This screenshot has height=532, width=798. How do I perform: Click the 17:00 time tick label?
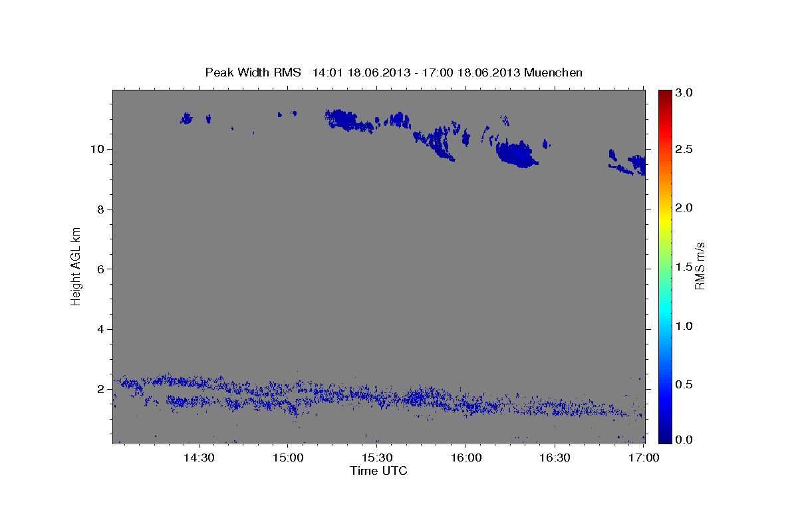[x=644, y=458]
